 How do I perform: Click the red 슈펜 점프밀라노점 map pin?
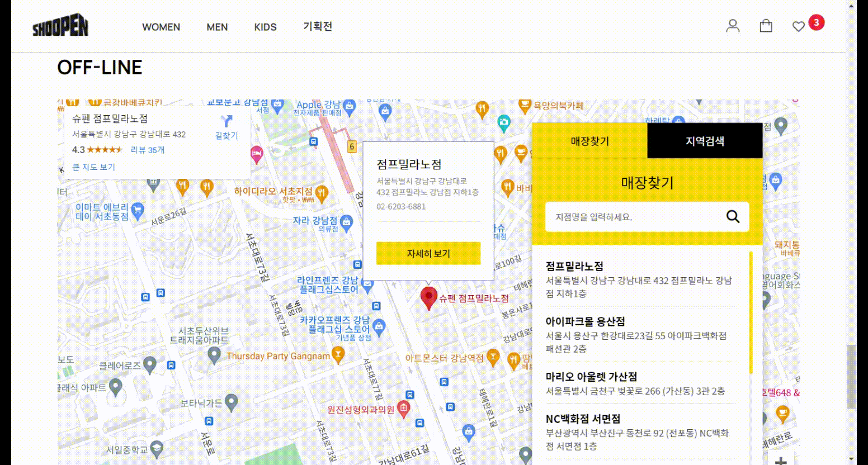pos(428,299)
